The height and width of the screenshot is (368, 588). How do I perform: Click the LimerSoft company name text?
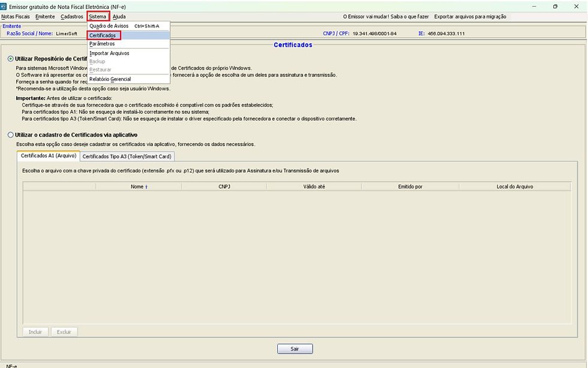(67, 34)
